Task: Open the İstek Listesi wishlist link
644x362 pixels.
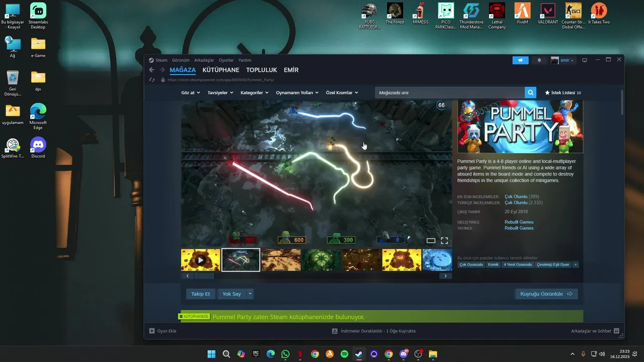Action: pos(563,93)
